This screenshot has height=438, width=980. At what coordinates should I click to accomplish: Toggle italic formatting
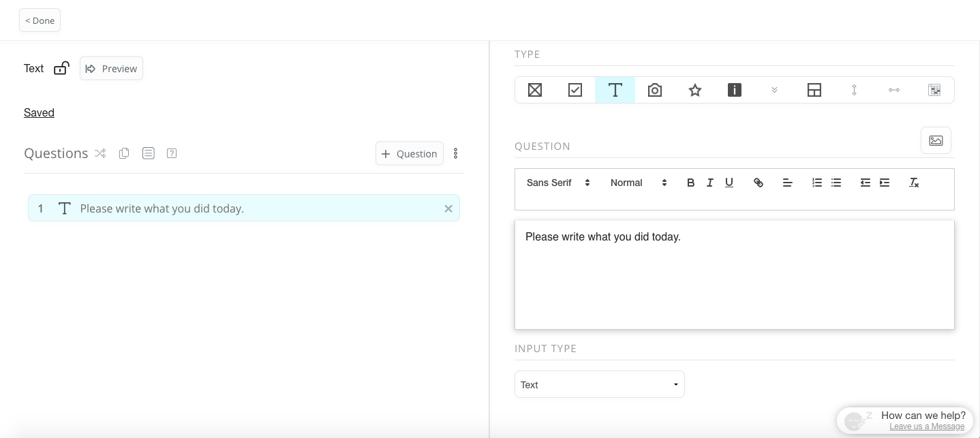tap(709, 183)
